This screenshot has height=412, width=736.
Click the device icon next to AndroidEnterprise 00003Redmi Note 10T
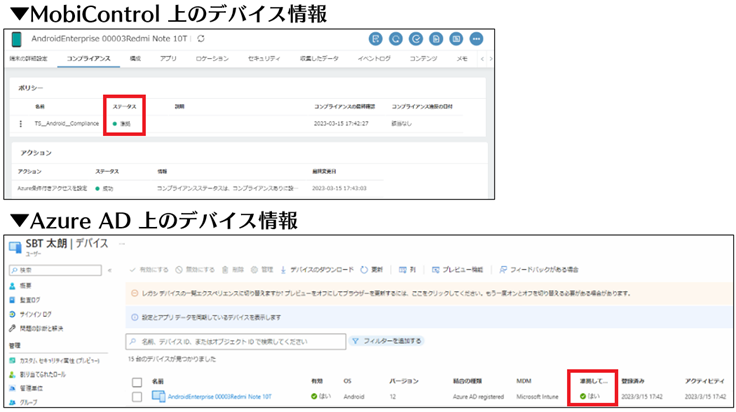159,397
